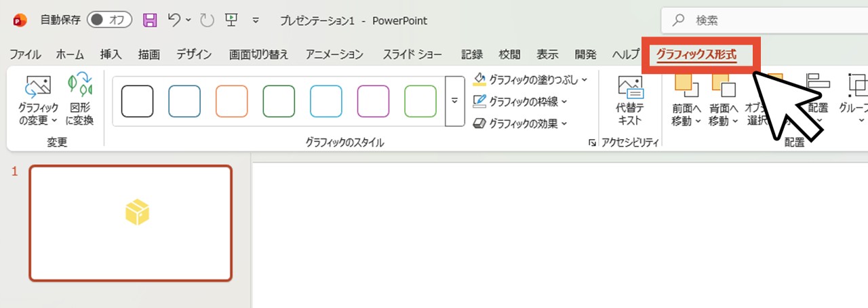Select the 開発 tab
Screen dimensions: 868x308
click(x=585, y=55)
